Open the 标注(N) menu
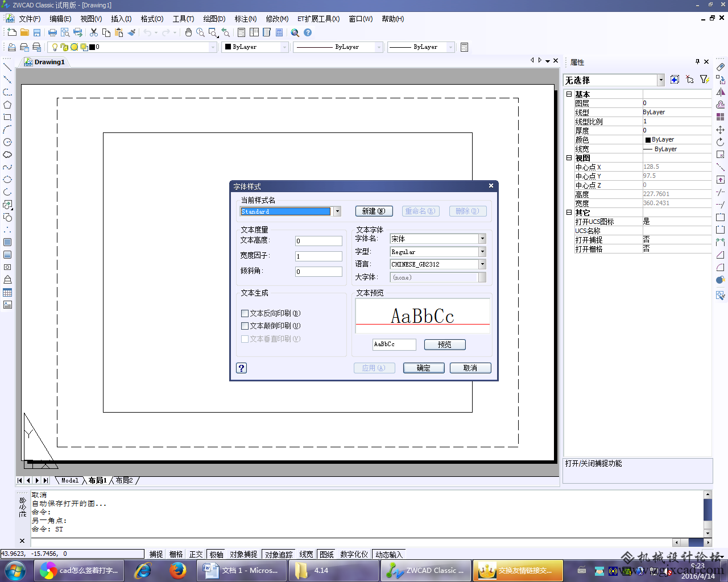 (245, 19)
